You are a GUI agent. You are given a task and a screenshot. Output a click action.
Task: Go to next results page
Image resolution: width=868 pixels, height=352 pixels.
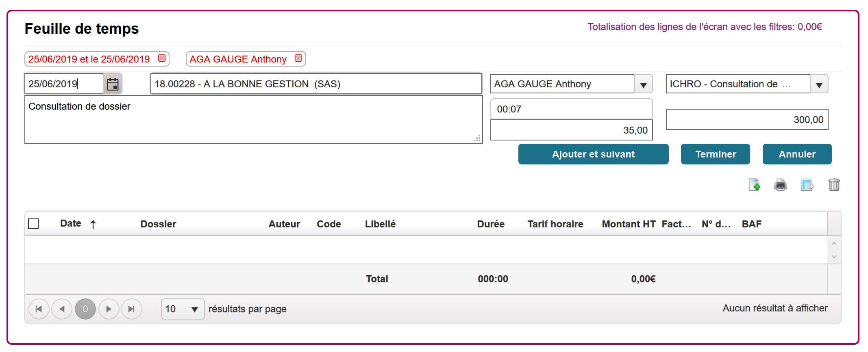109,309
